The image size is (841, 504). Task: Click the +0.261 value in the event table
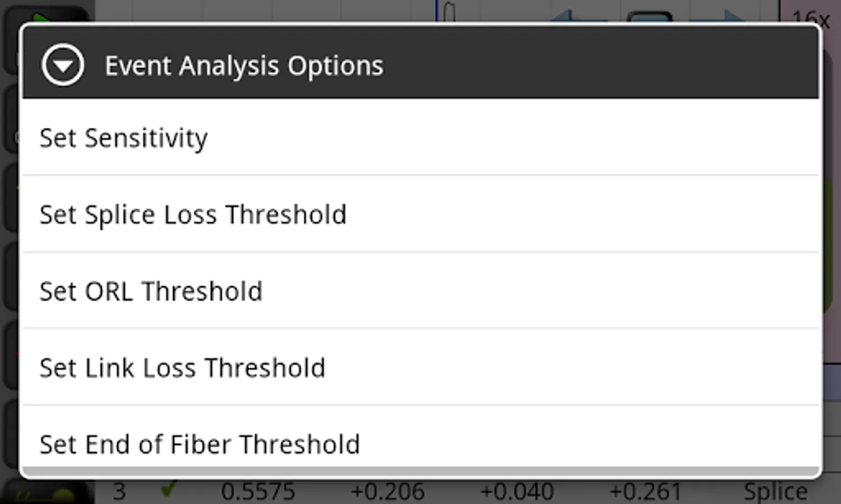pyautogui.click(x=645, y=492)
